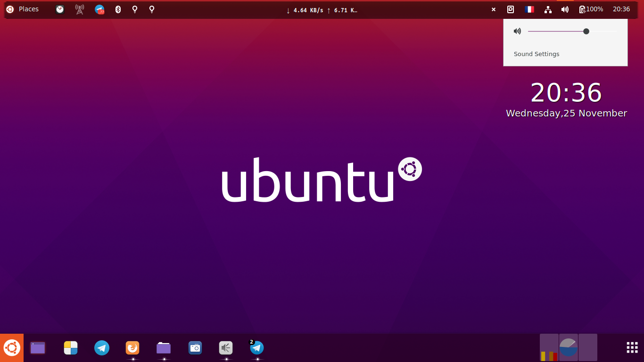Open the Ubuntu logo menu in top bar
Image resolution: width=644 pixels, height=362 pixels.
click(10, 9)
